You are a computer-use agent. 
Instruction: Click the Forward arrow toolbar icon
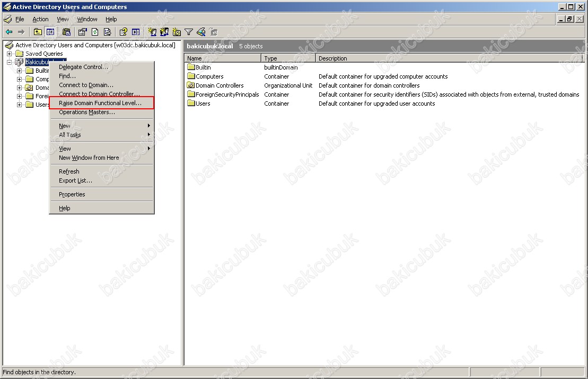[x=21, y=32]
